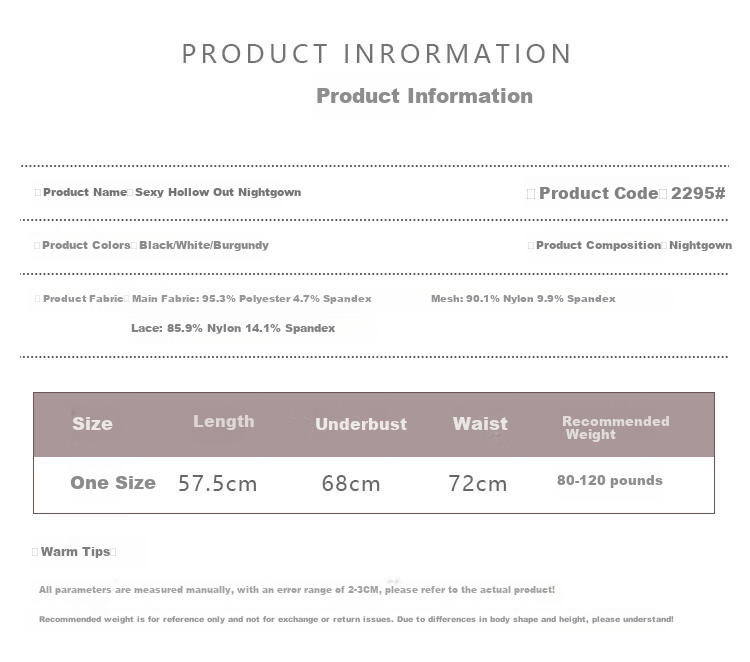Click the '80-120 pounds' weight value
750x662 pixels.
(610, 481)
